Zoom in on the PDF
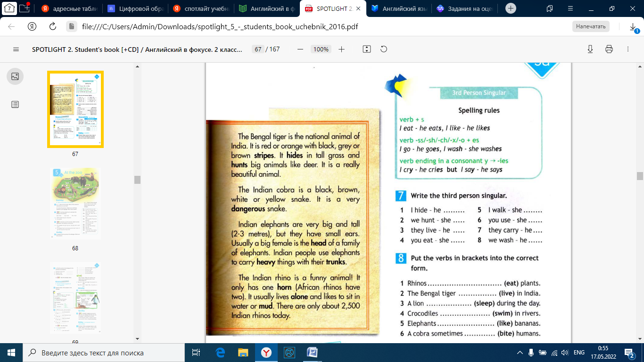Image resolution: width=644 pixels, height=362 pixels. point(342,49)
